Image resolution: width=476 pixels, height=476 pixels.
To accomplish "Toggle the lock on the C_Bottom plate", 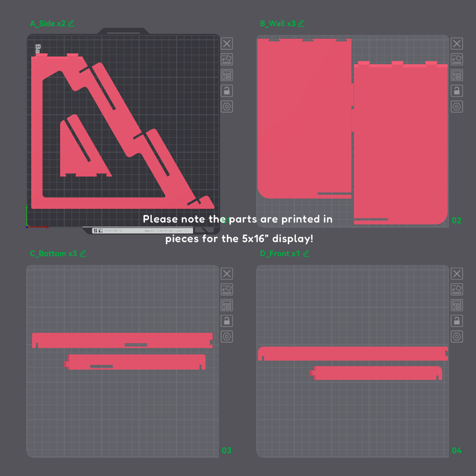I will 226,321.
